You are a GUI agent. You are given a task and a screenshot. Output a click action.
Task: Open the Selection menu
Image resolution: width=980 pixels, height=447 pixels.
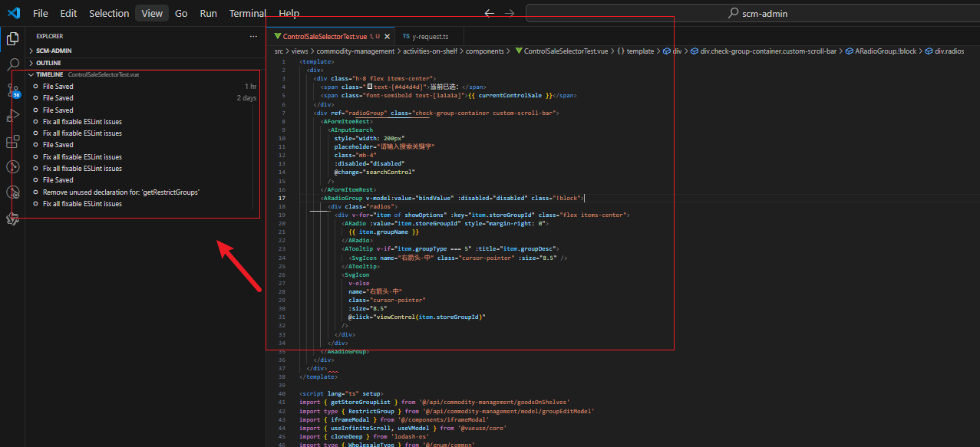109,13
